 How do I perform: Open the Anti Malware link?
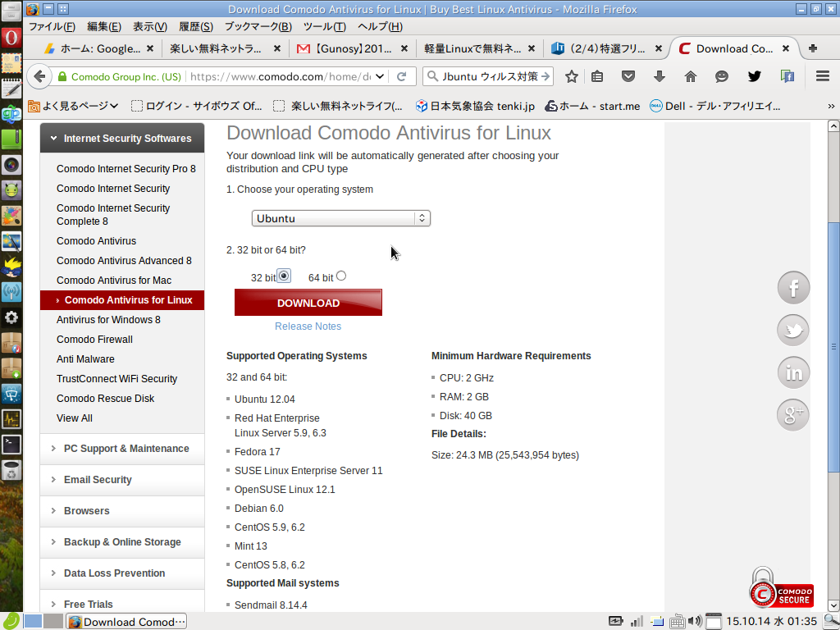pos(85,359)
